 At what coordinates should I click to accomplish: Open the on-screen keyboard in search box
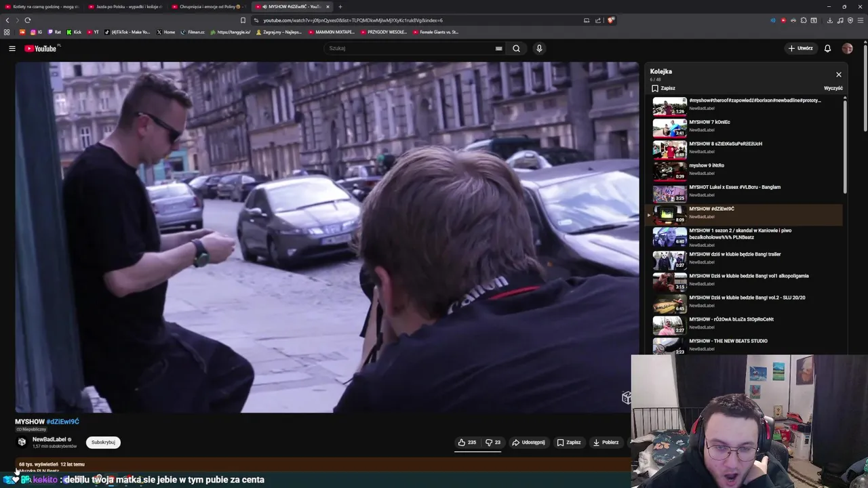click(x=498, y=48)
